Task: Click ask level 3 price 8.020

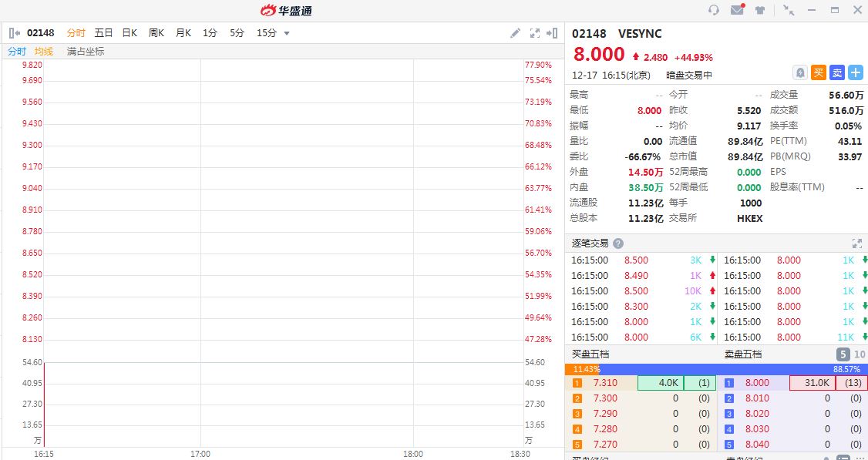Action: point(757,414)
